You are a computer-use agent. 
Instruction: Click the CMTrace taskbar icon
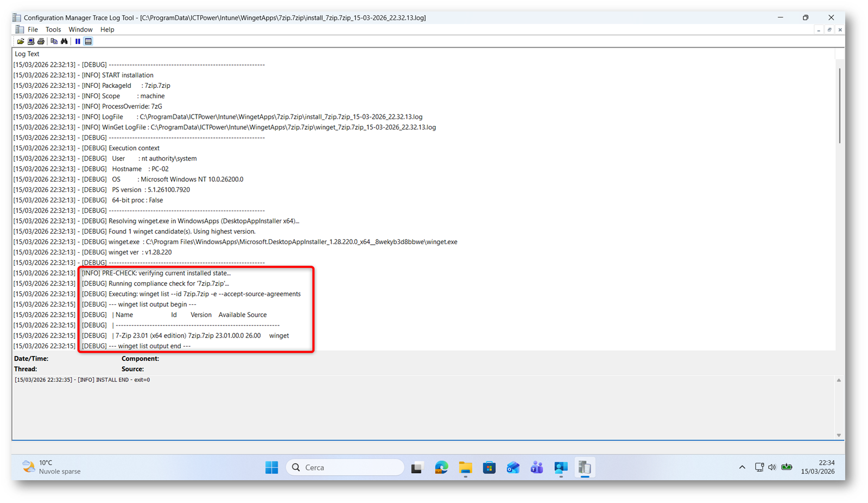(x=585, y=467)
